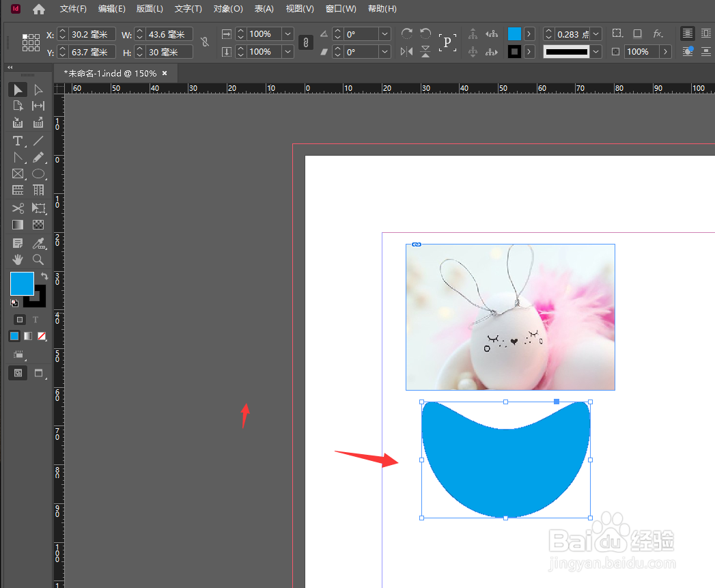Toggle constrain proportions for width and height
Viewport: 715px width, 588px height.
(x=204, y=42)
